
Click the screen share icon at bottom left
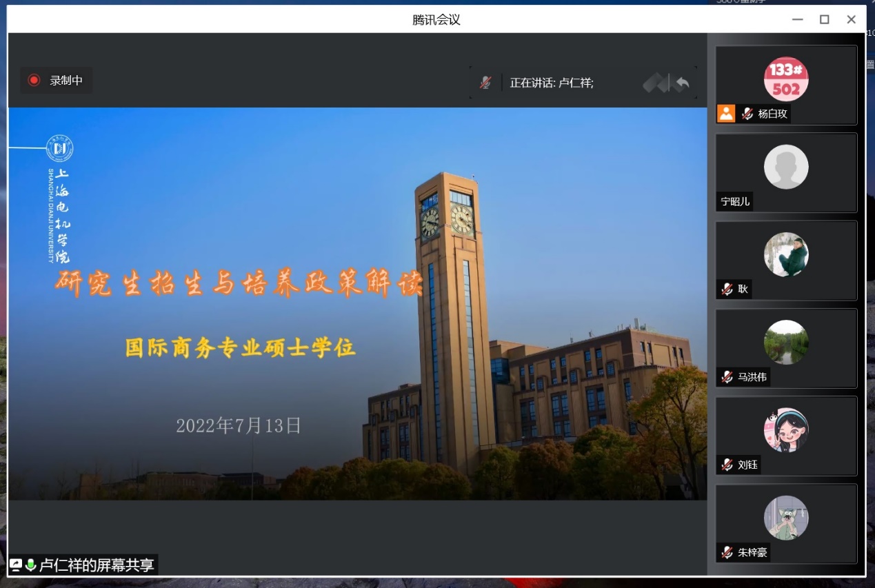16,565
